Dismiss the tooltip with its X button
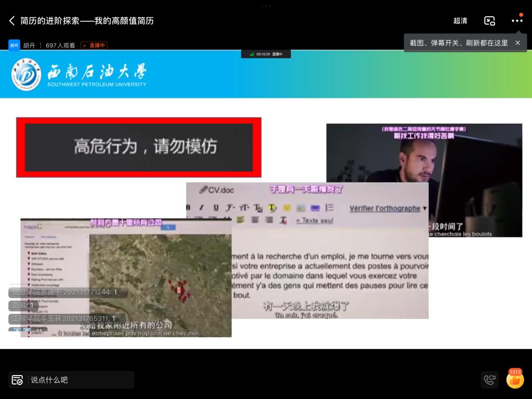The width and height of the screenshot is (532, 399). click(517, 43)
